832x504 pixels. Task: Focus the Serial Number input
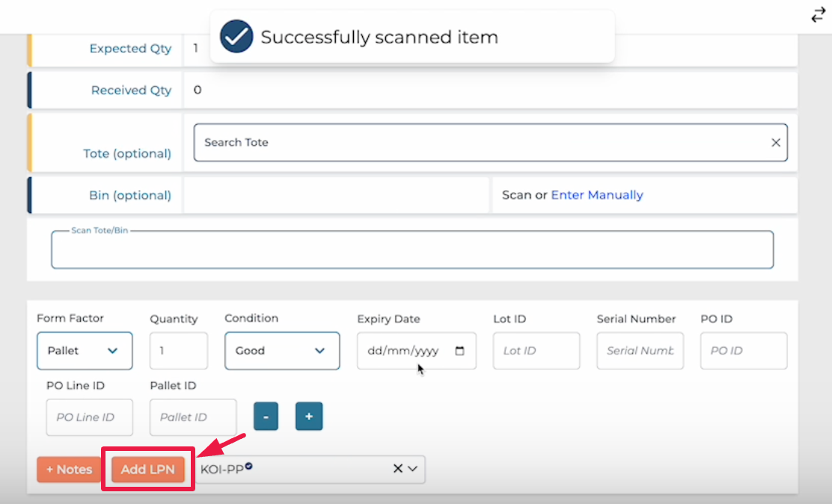coord(640,351)
